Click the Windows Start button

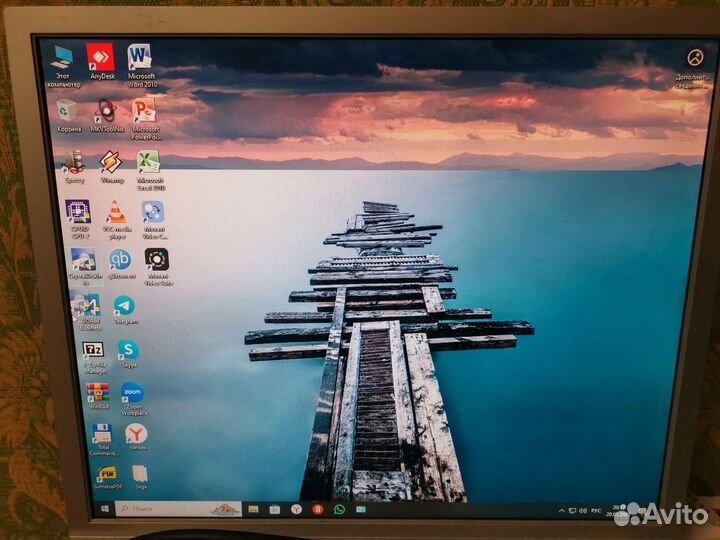[105, 509]
